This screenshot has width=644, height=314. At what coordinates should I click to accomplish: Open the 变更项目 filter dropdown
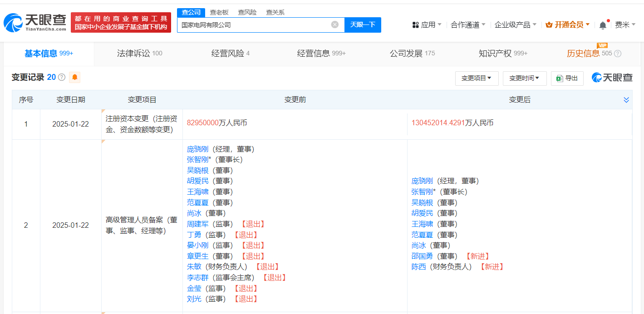[477, 78]
